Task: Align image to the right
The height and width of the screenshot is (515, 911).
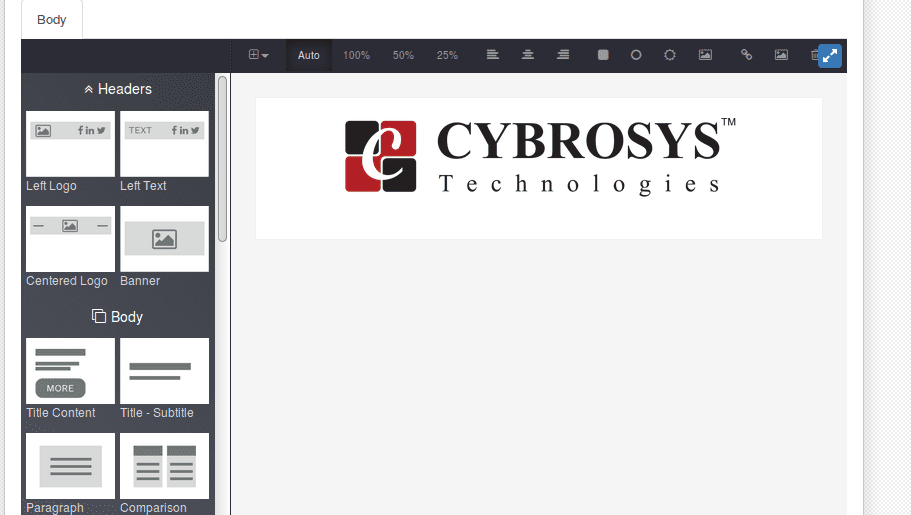Action: tap(563, 55)
